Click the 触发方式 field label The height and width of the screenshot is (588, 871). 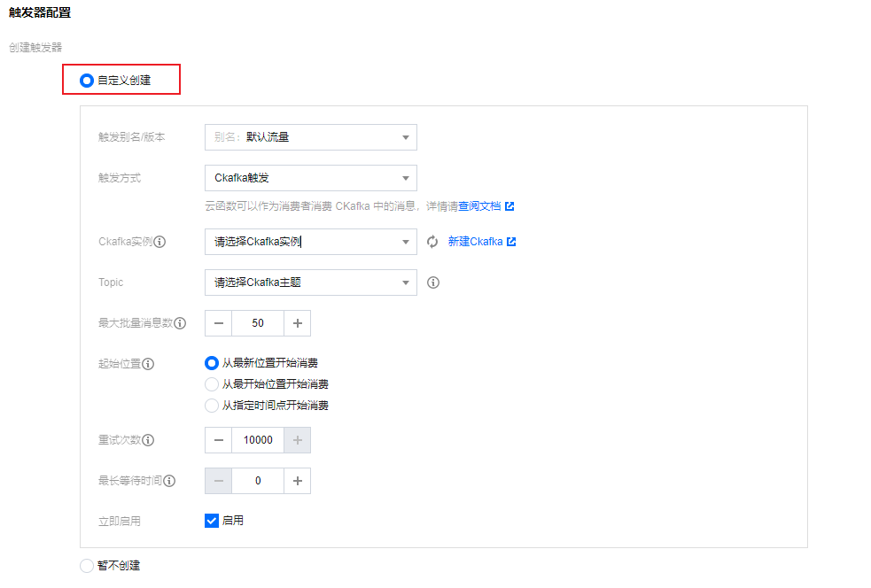click(120, 178)
